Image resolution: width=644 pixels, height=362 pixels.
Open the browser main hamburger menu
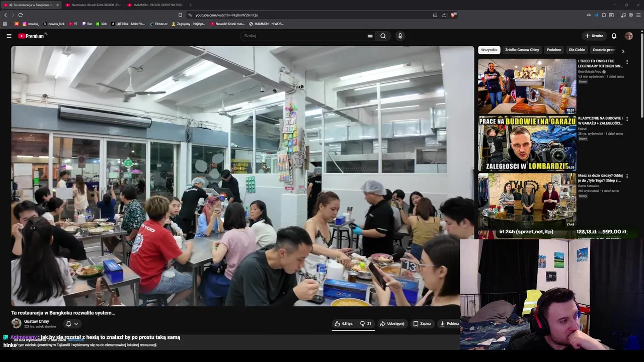coord(638,15)
